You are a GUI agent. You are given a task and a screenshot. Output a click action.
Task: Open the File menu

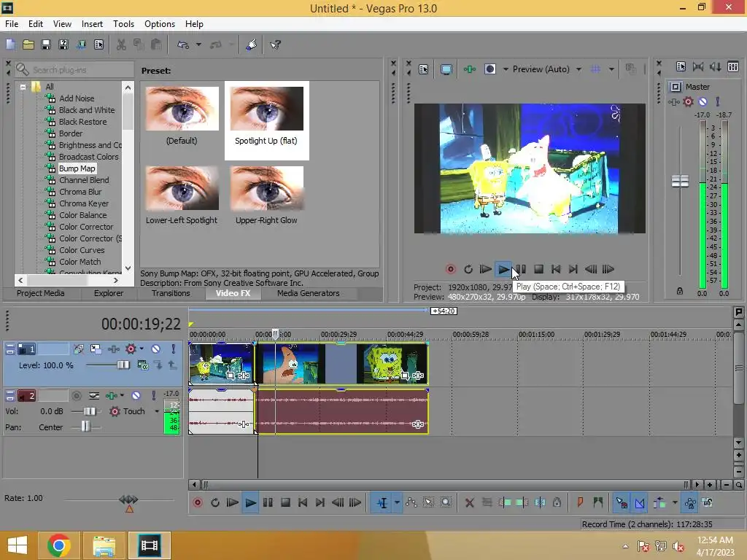tap(12, 24)
